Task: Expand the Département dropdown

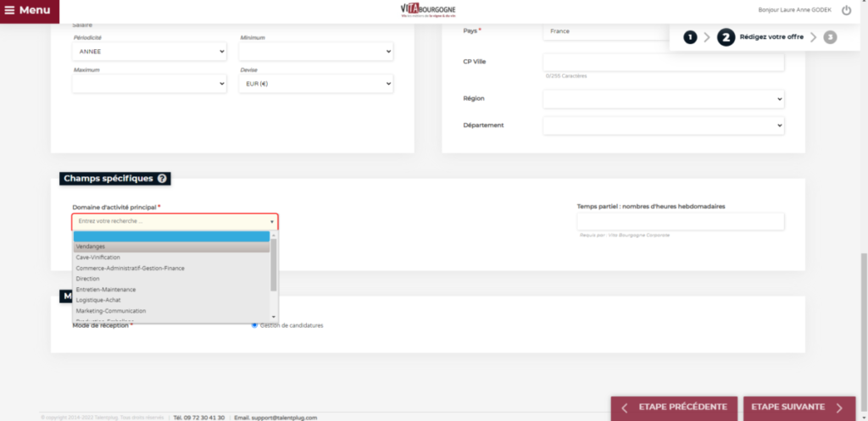Action: [663, 125]
